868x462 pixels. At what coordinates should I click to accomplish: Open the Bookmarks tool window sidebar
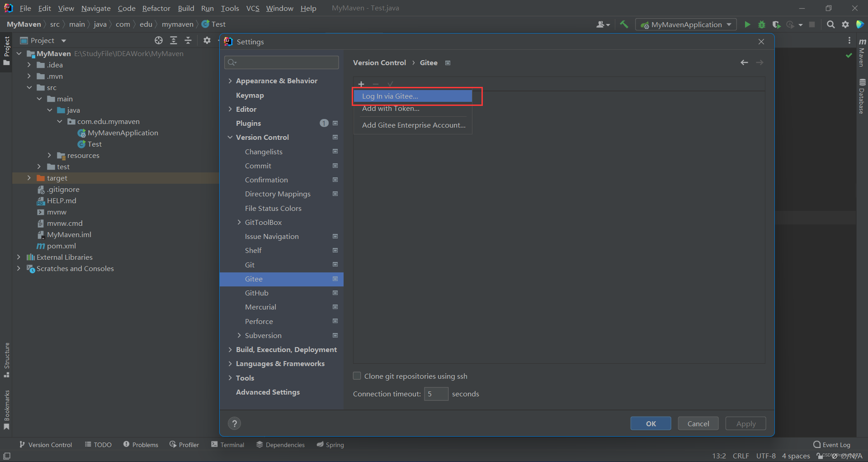(7, 410)
